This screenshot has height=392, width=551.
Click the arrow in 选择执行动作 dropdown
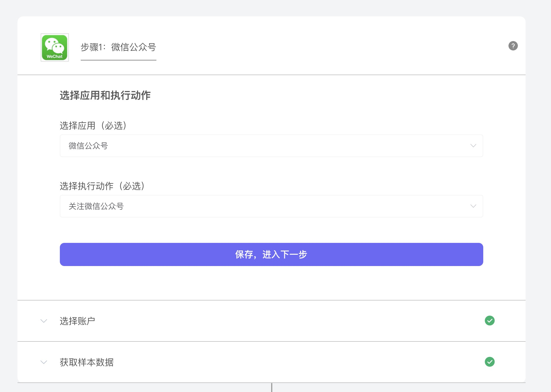[x=473, y=206]
